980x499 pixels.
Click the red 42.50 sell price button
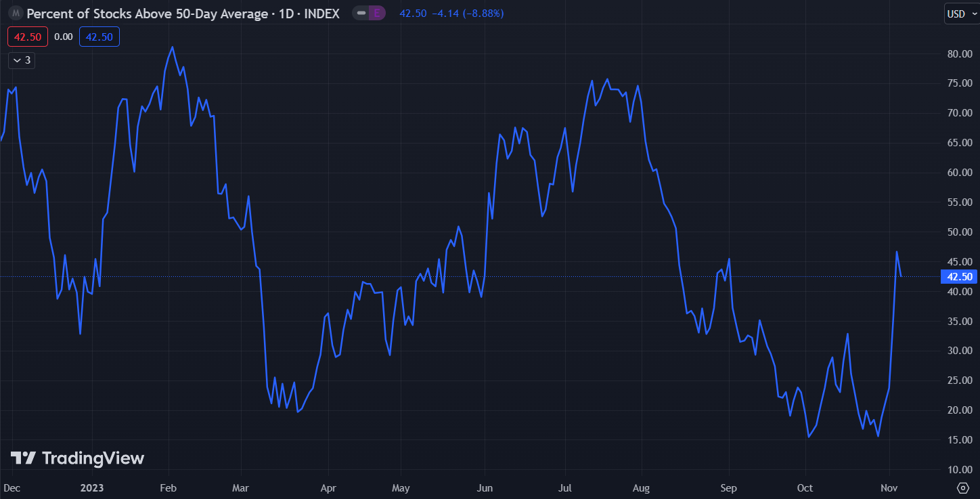click(28, 37)
